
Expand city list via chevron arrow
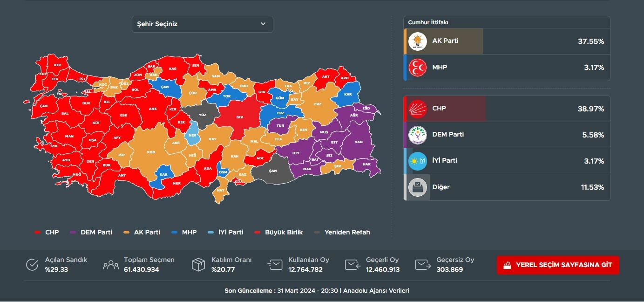coord(263,24)
